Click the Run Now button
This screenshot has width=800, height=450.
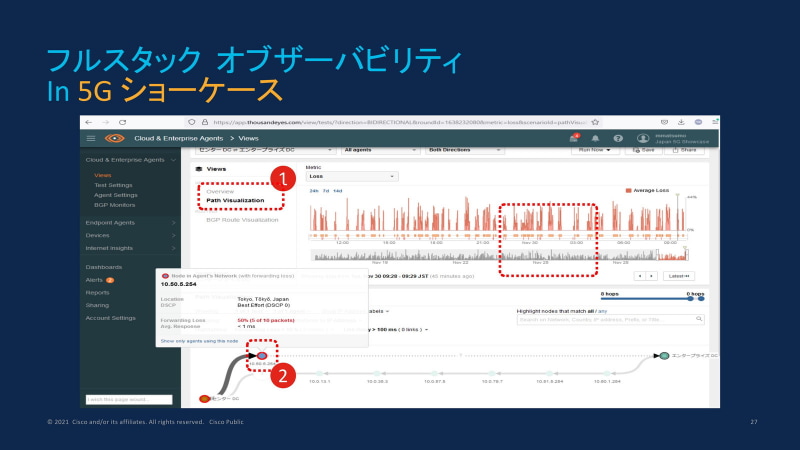[594, 150]
